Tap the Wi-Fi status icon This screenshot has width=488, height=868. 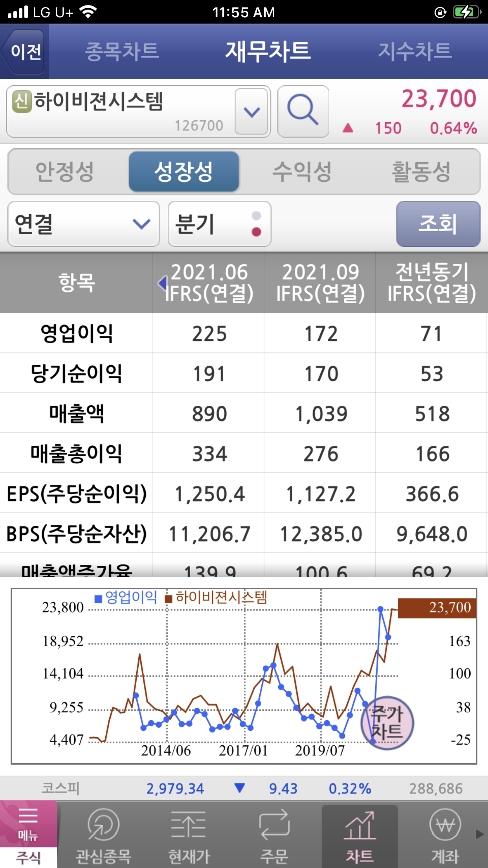click(88, 12)
